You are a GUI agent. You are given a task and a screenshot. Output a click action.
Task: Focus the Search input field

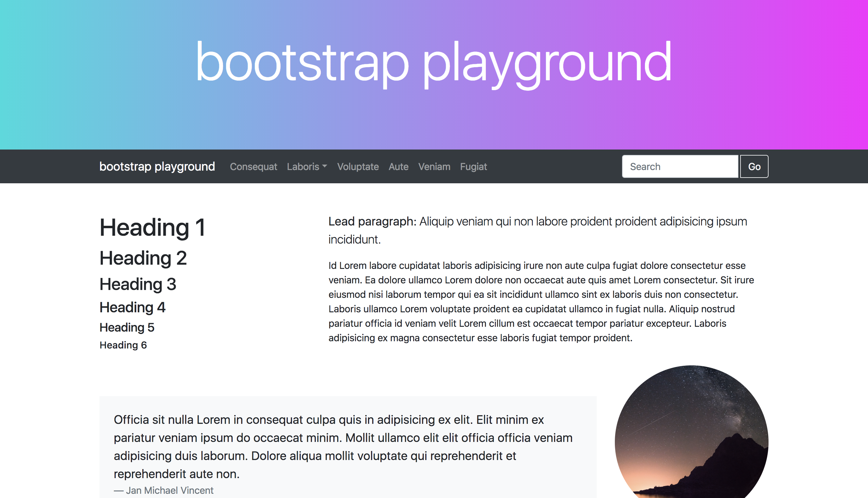point(680,167)
